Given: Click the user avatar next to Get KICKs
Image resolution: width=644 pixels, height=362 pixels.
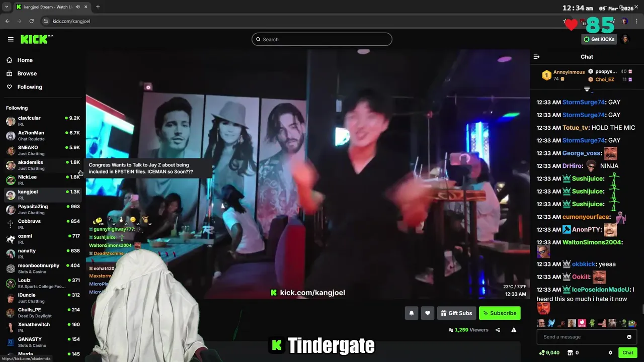Looking at the screenshot, I should [625, 39].
